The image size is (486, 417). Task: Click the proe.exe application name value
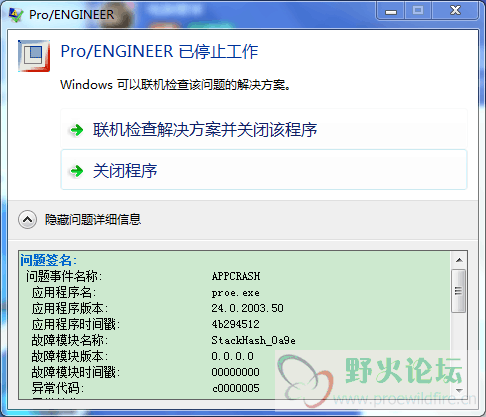(235, 293)
